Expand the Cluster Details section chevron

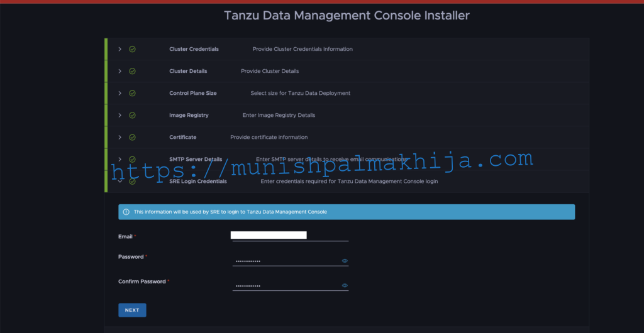point(120,72)
